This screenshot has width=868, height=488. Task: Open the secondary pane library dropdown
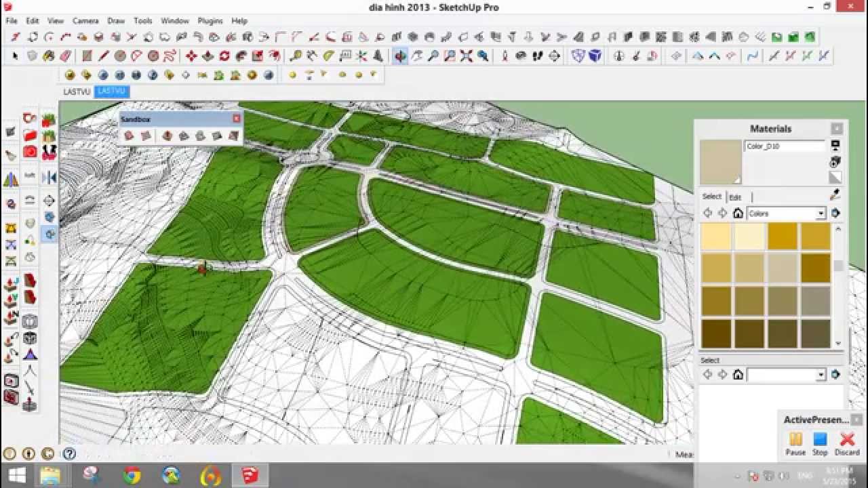tap(821, 375)
